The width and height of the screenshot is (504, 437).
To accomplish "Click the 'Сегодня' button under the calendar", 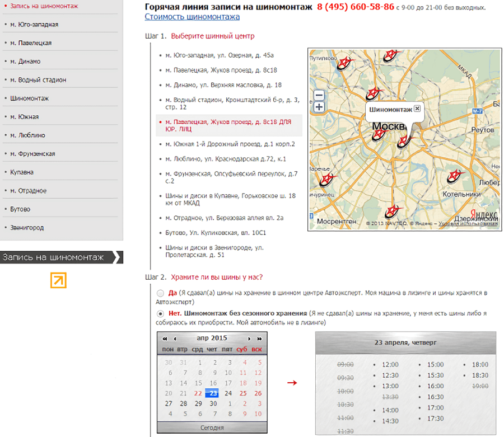I will point(212,427).
